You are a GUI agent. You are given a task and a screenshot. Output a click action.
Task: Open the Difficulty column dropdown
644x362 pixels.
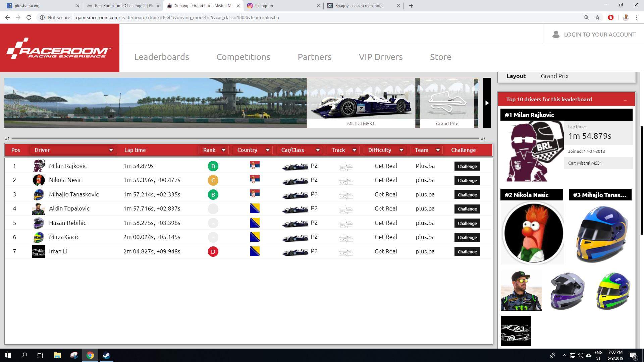[x=401, y=150]
